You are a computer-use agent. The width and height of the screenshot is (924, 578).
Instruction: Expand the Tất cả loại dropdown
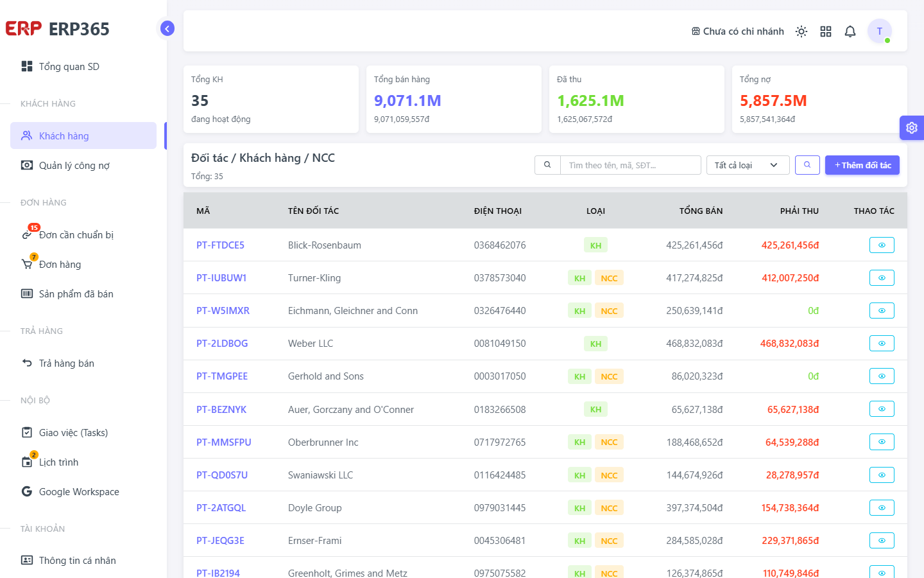click(x=748, y=165)
